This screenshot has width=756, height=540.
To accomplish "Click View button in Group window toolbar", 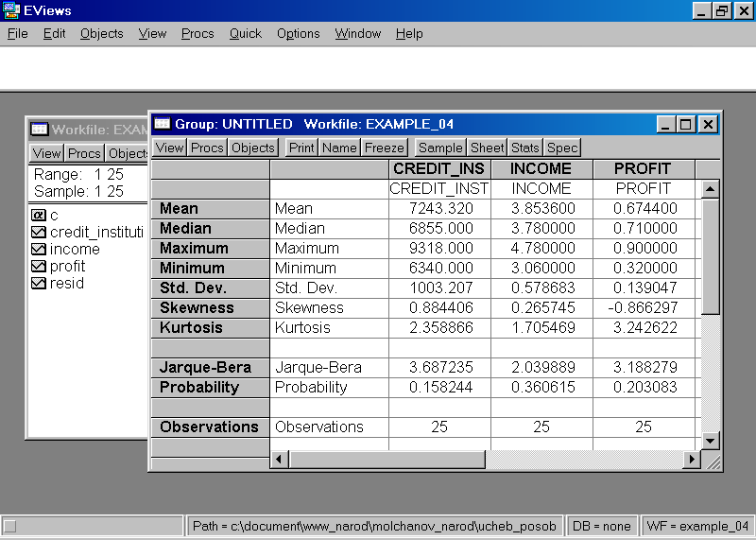I will point(169,148).
